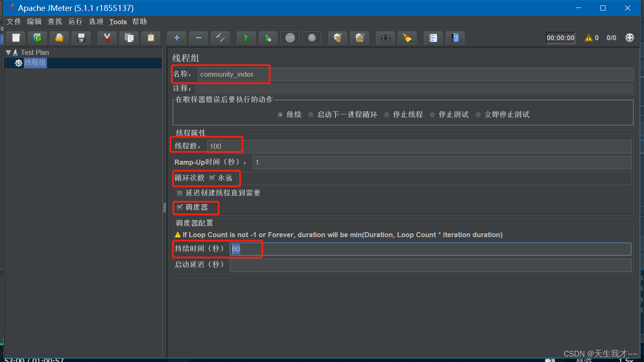The width and height of the screenshot is (644, 362).
Task: Open the 选项 menu
Action: pyautogui.click(x=96, y=21)
